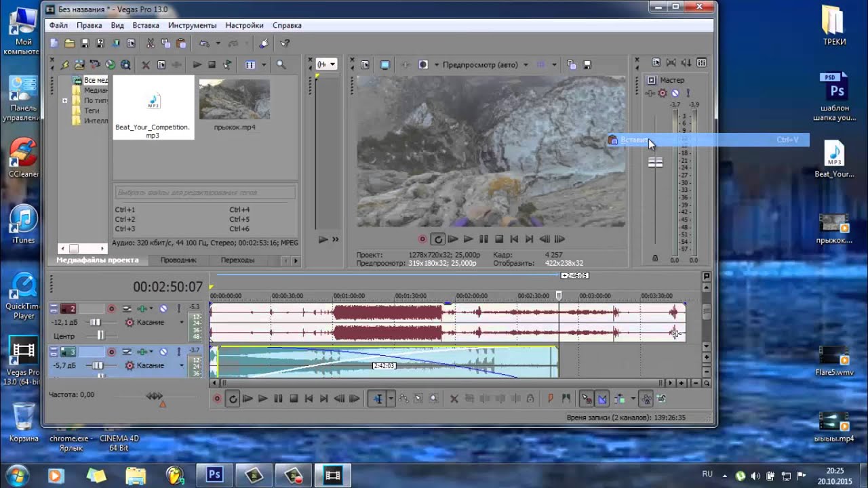The height and width of the screenshot is (488, 868).
Task: Undo the last action in the toolbar
Action: (x=204, y=43)
